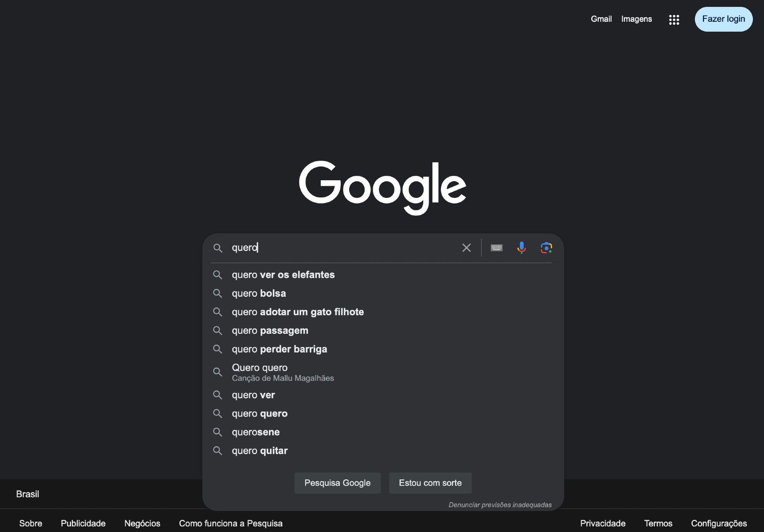This screenshot has height=532, width=764.
Task: Open 'Como funciona a Pesquisa' link
Action: point(231,524)
